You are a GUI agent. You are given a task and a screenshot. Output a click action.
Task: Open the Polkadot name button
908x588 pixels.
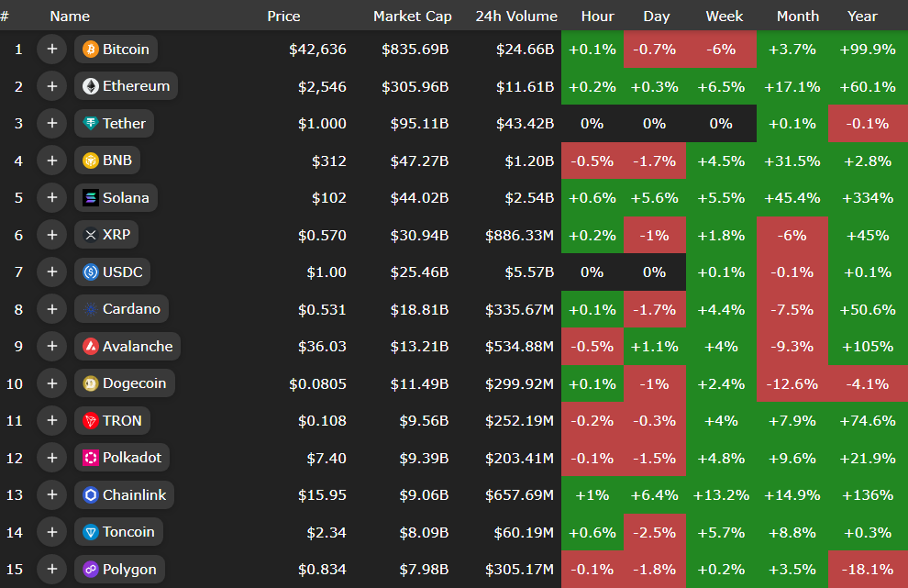pos(122,458)
